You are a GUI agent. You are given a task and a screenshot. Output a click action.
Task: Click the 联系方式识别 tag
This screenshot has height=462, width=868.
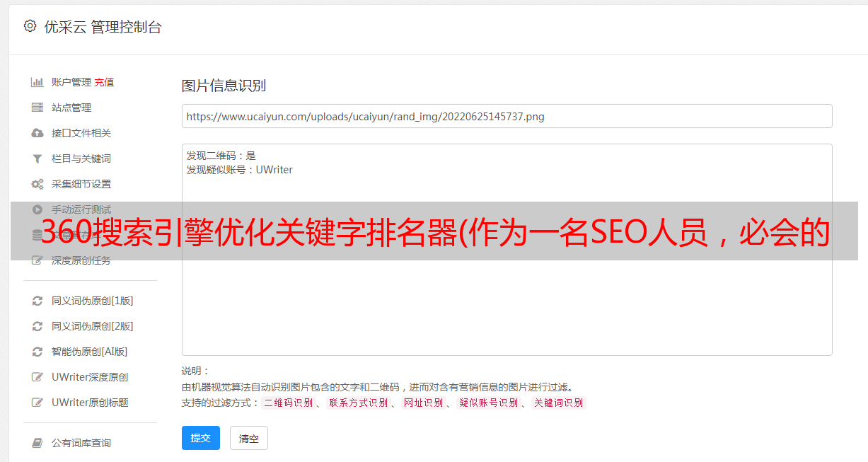coord(358,403)
